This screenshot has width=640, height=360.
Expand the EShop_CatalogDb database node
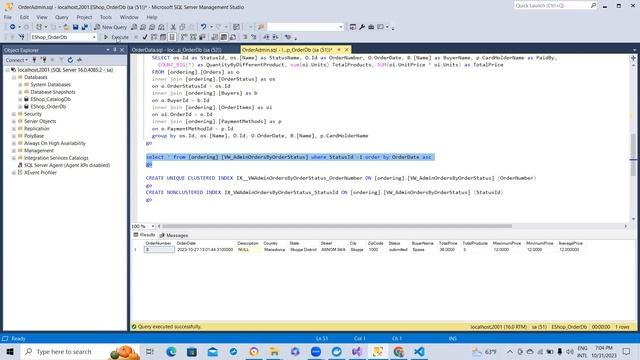[20, 99]
